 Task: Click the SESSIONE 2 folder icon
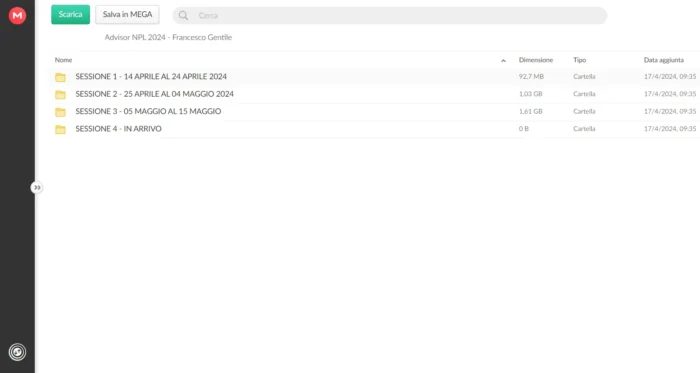click(x=60, y=94)
